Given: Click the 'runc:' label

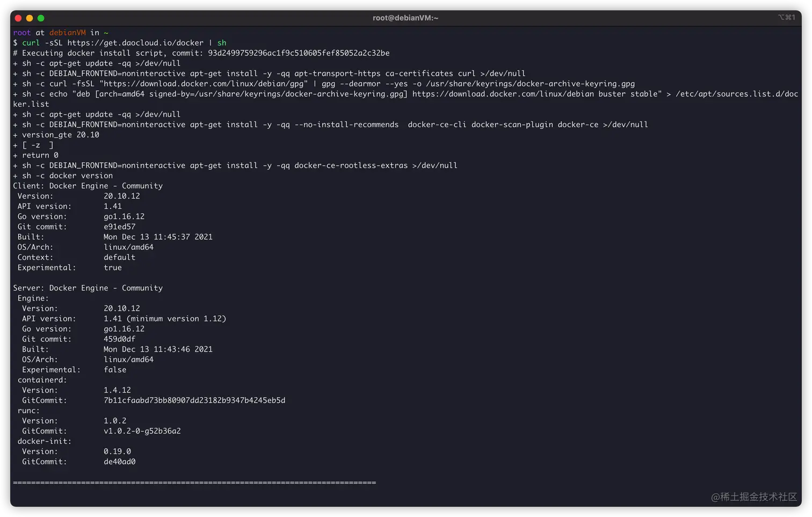Looking at the screenshot, I should (28, 411).
